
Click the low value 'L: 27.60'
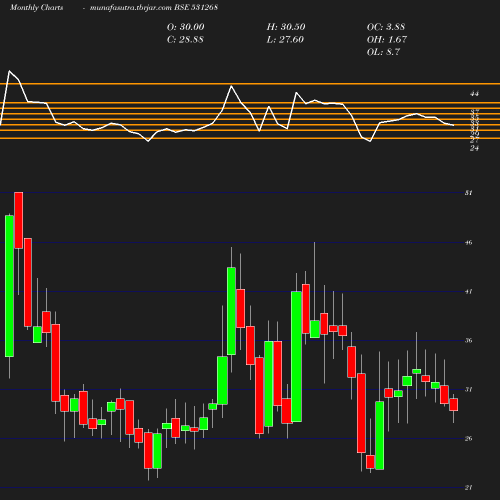285,39
